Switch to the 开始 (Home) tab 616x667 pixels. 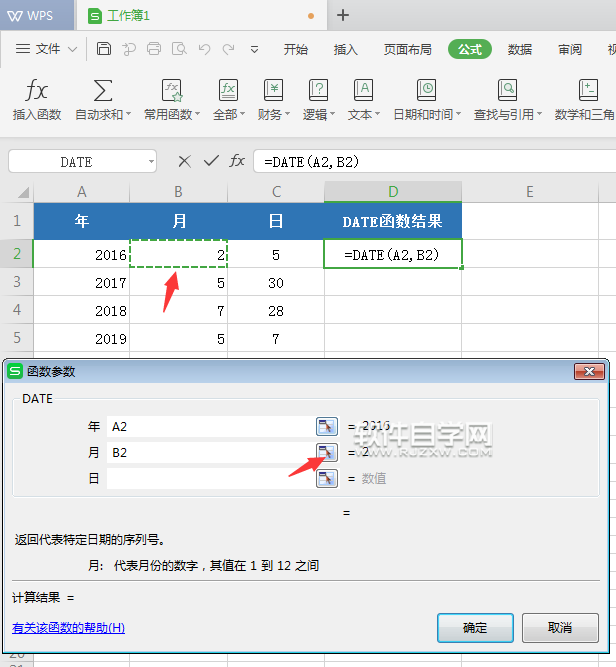point(296,49)
